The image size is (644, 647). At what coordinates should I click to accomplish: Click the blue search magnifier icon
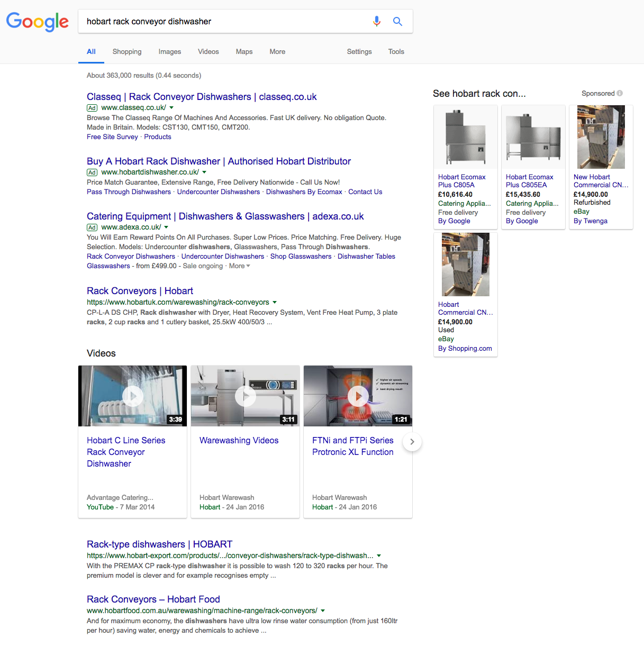click(397, 21)
